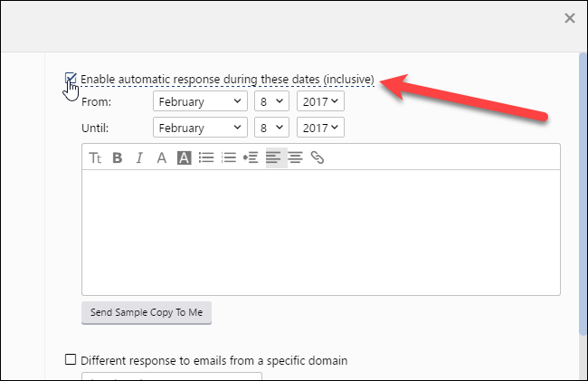Open the From day dropdown
Screen dimensions: 588x381
point(271,101)
